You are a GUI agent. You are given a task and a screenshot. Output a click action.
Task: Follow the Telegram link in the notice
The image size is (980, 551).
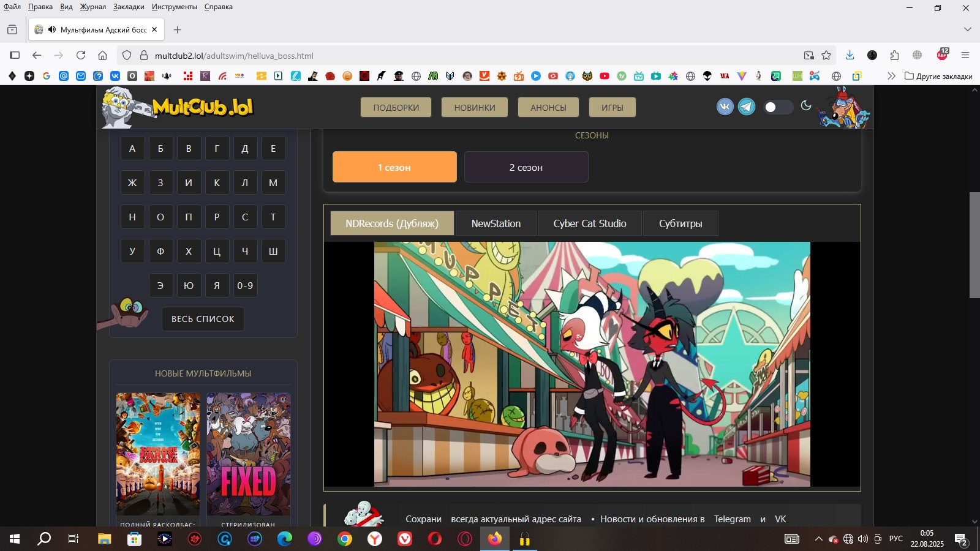coord(732,519)
